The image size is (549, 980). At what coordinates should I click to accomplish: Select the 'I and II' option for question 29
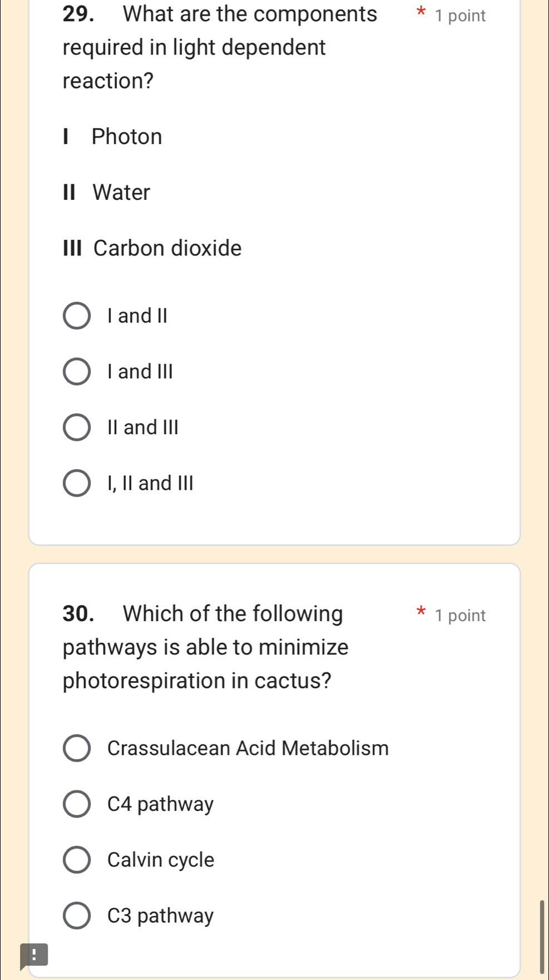click(76, 316)
